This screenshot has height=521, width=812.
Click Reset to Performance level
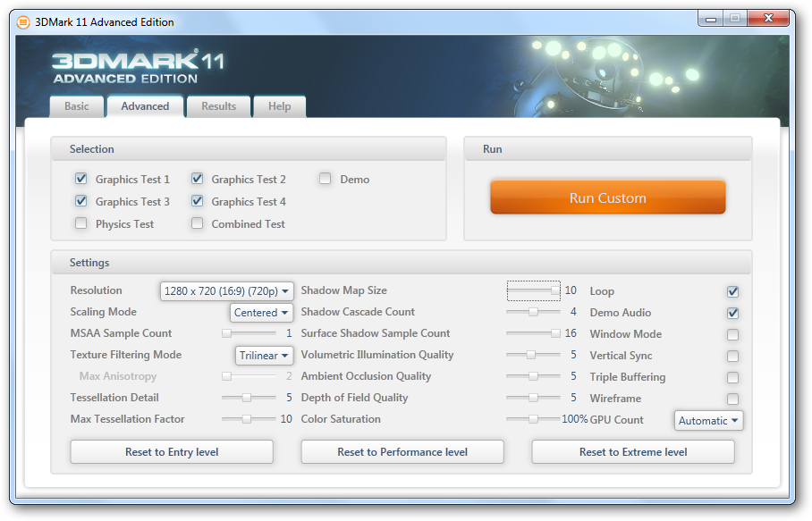click(x=402, y=452)
